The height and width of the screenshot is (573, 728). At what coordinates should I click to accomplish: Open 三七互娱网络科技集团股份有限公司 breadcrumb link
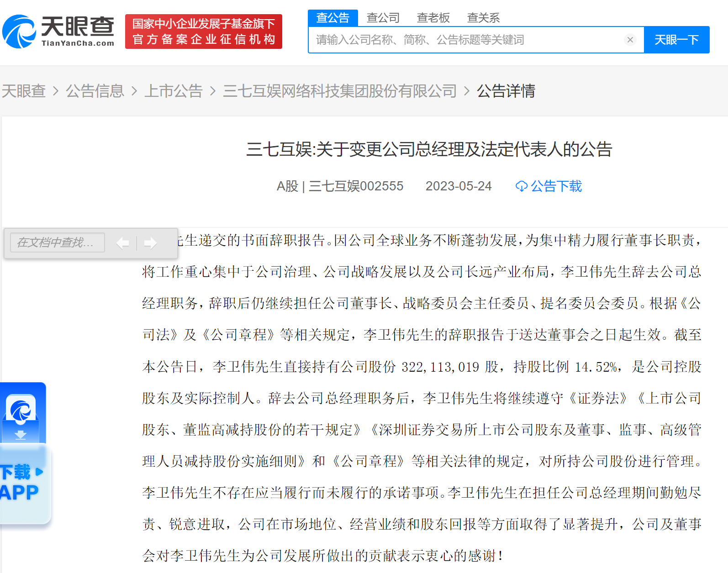coord(340,91)
